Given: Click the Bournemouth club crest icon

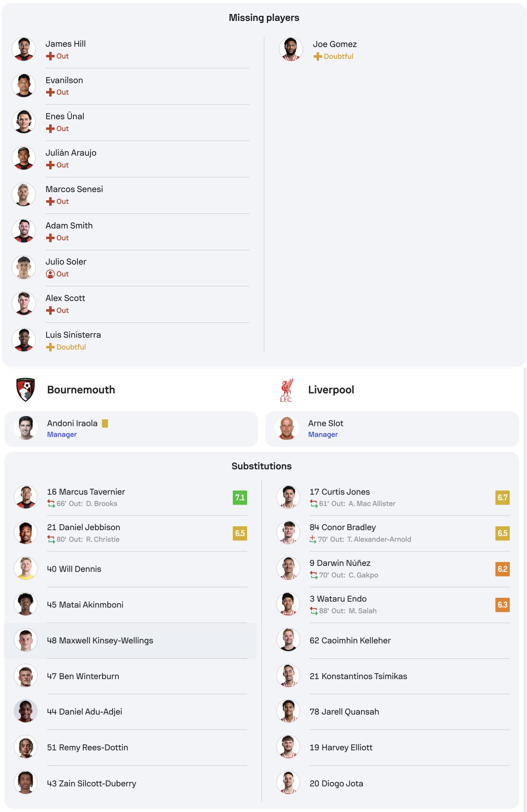Looking at the screenshot, I should (25, 389).
